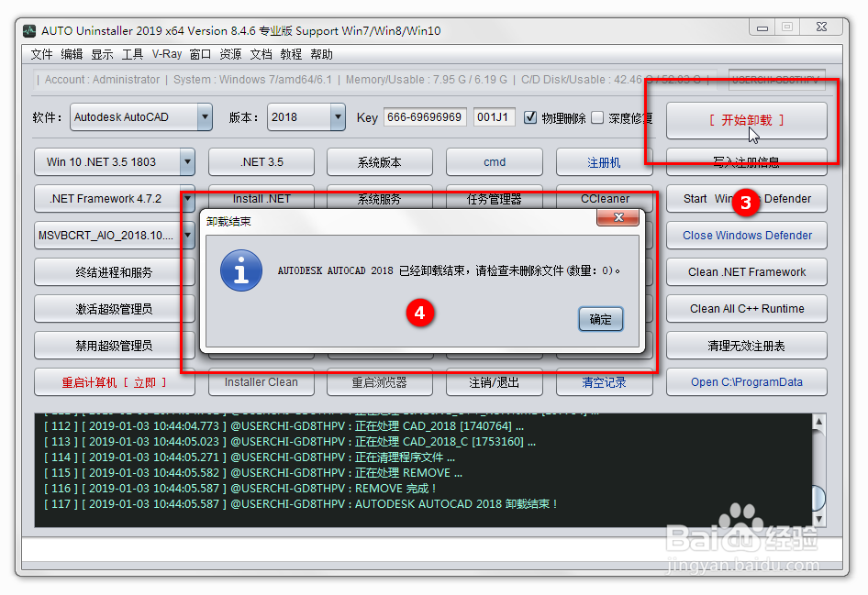
Task: Click the Key field 666-69696969
Action: pyautogui.click(x=425, y=117)
